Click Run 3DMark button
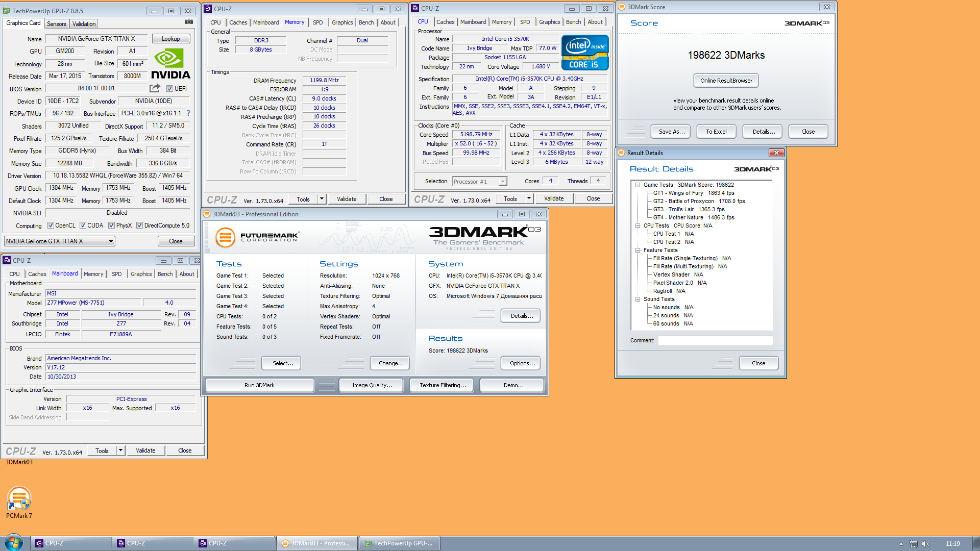This screenshot has height=551, width=980. [259, 385]
